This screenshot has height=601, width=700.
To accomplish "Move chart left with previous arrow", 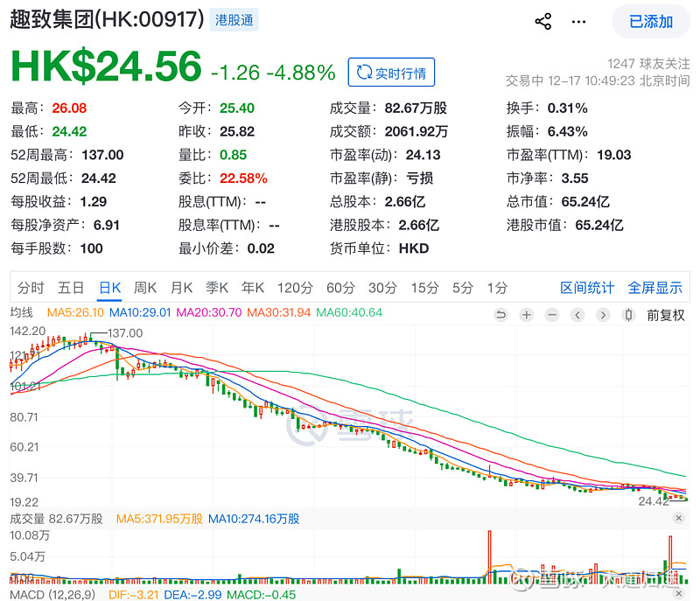I will point(577,316).
